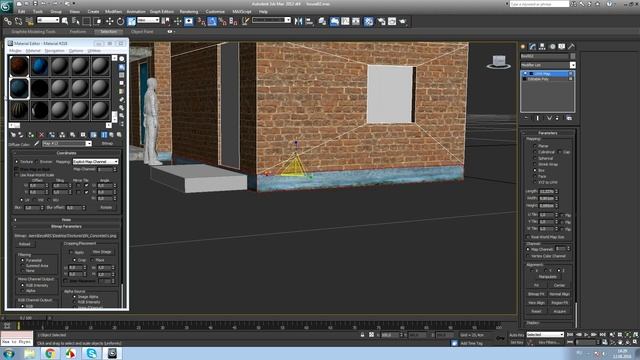Collapse the Coordinates rollout
The image size is (640, 360).
tap(66, 153)
